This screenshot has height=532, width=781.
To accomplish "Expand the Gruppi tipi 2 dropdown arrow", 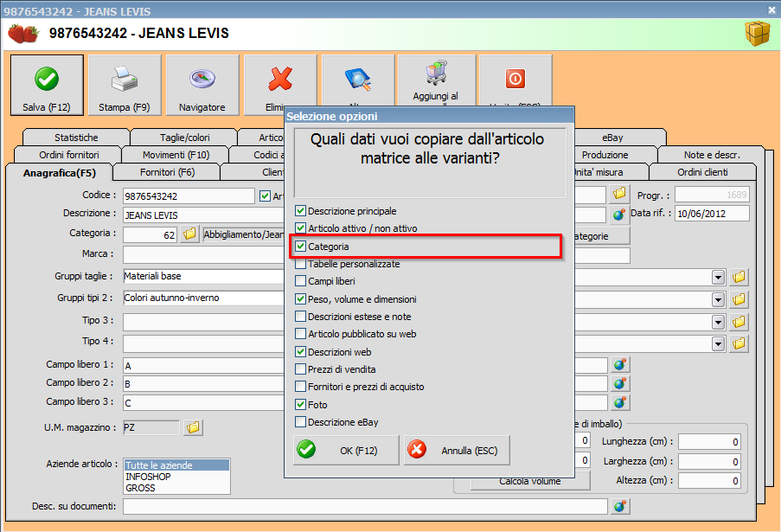I will coord(718,300).
